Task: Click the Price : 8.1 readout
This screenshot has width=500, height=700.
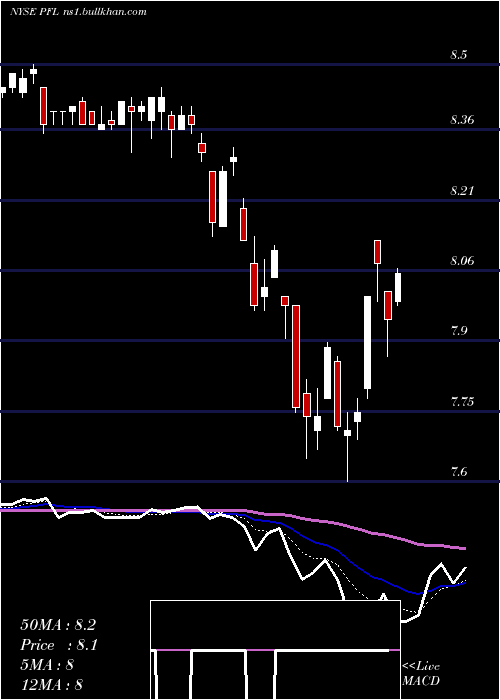Action: [59, 645]
